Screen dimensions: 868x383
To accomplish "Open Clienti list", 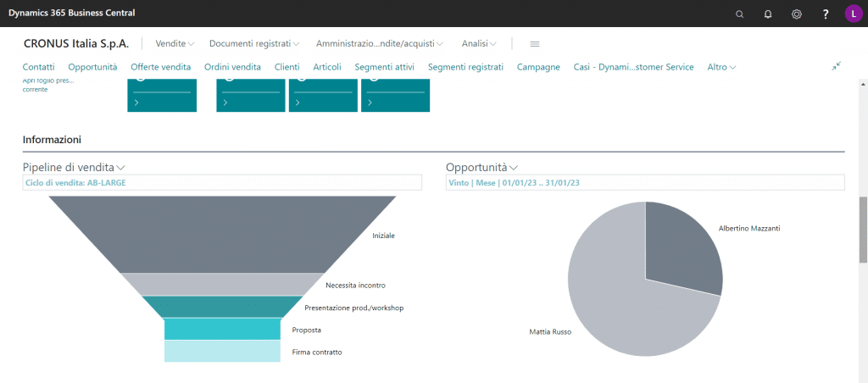I will pyautogui.click(x=287, y=67).
